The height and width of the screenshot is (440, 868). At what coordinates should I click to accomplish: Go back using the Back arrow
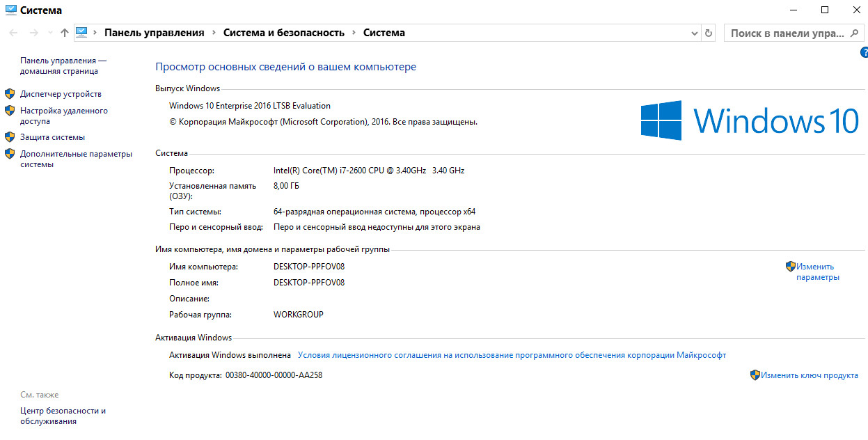click(13, 33)
